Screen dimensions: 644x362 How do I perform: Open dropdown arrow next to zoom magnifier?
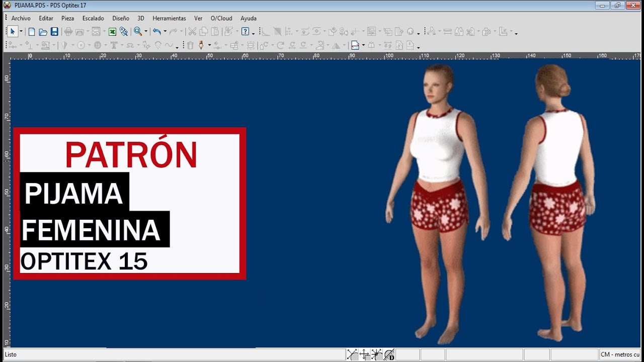click(146, 32)
